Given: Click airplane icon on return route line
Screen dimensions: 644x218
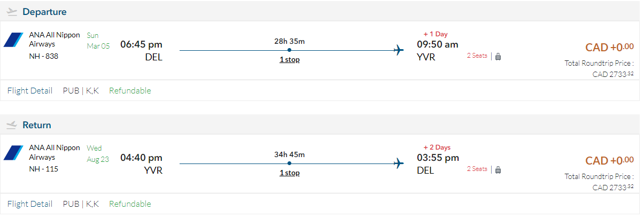Looking at the screenshot, I should coord(399,163).
